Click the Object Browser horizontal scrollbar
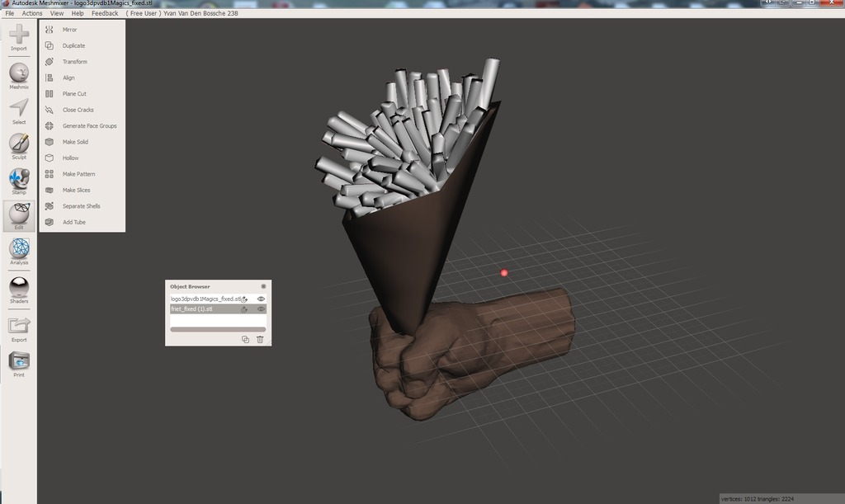Screen dimensions: 845x504 [x=218, y=329]
